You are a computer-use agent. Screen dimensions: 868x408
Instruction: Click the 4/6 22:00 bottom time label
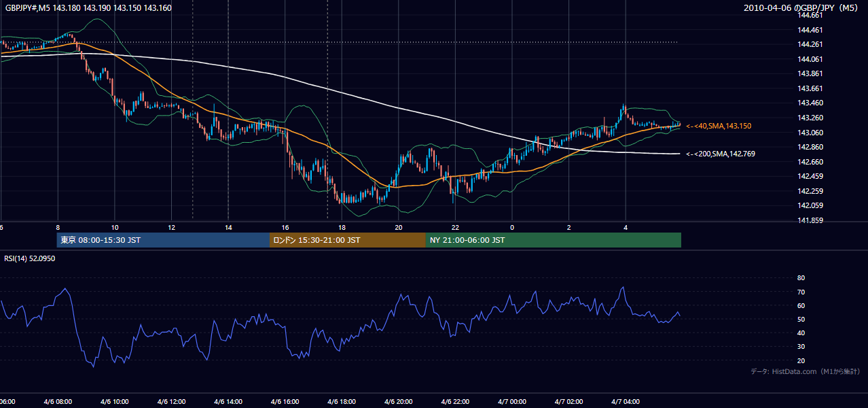click(x=455, y=402)
